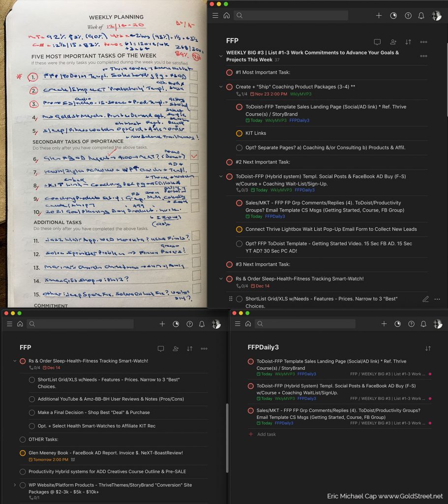This screenshot has height=504, width=448.
Task: Click Add task in the FFPDaily3 window
Action: point(266,435)
